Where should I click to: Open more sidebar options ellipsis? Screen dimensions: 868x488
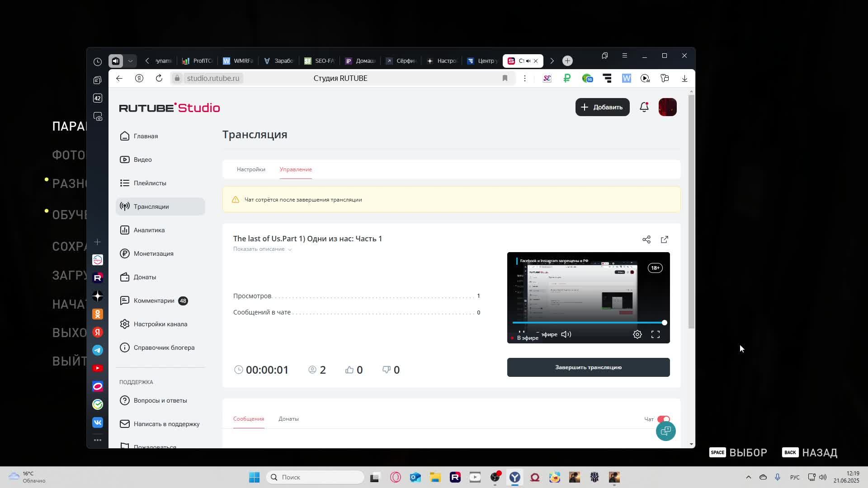[98, 440]
